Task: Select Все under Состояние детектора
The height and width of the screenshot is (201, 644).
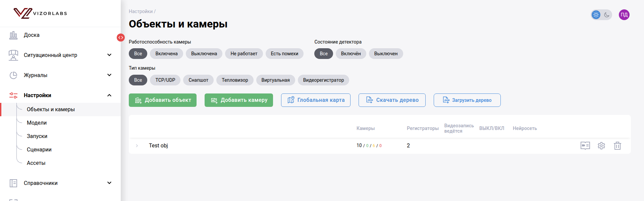Action: pyautogui.click(x=324, y=54)
